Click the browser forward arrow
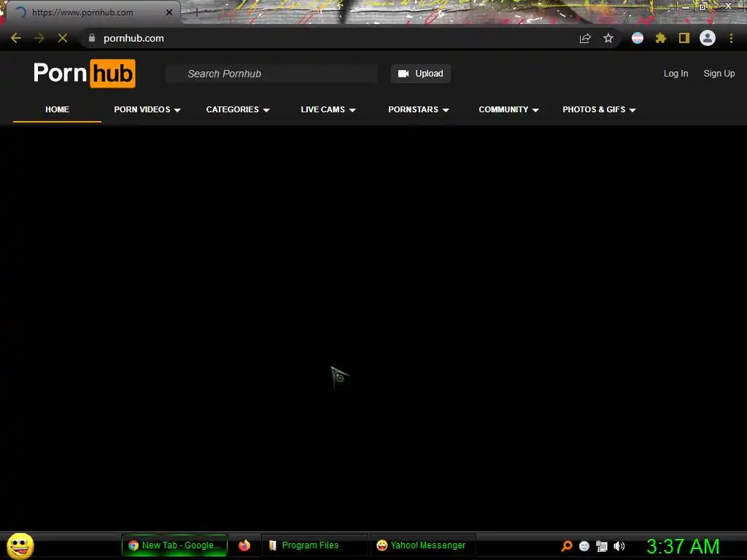This screenshot has height=560, width=747. pos(39,38)
